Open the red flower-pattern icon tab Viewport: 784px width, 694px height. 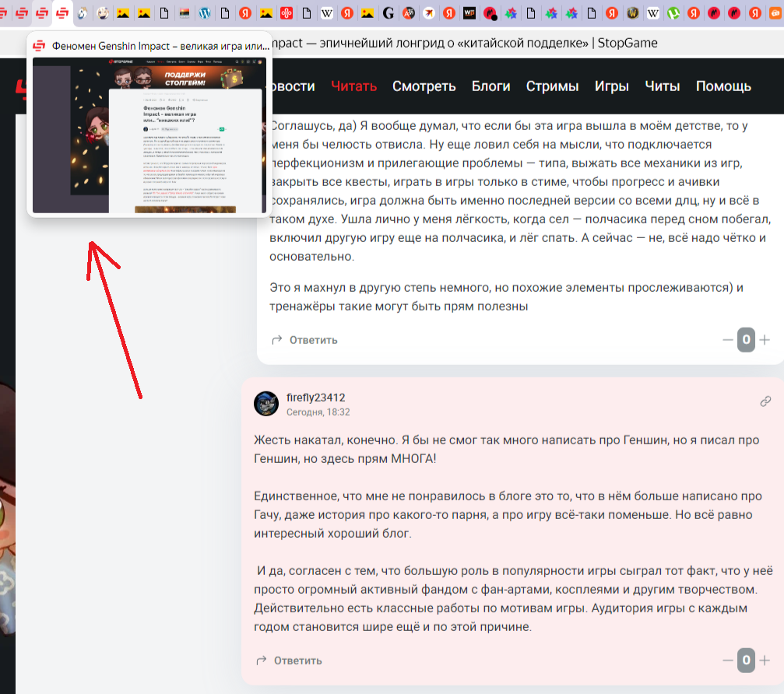click(x=287, y=13)
